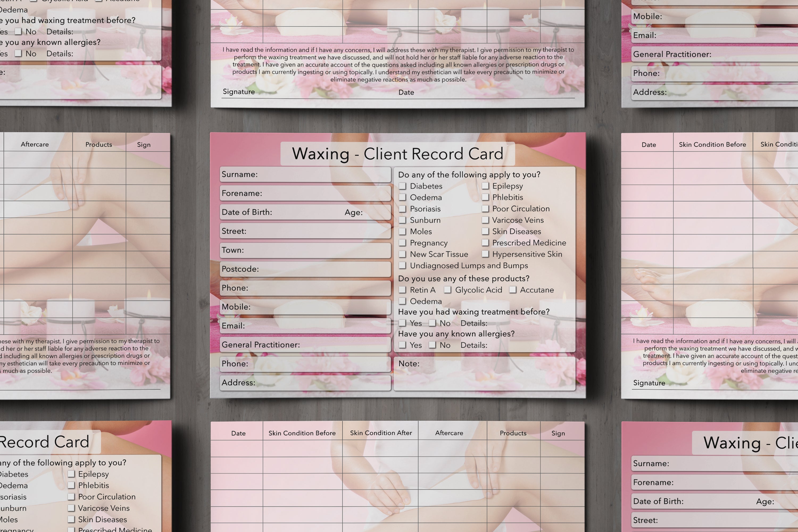Tick the Accutane checkbox on center card

point(513,290)
